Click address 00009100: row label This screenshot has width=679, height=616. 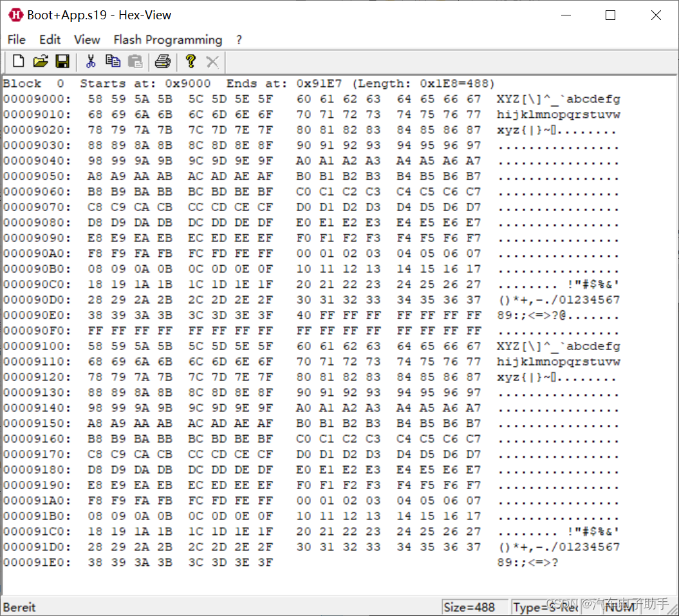coord(37,346)
